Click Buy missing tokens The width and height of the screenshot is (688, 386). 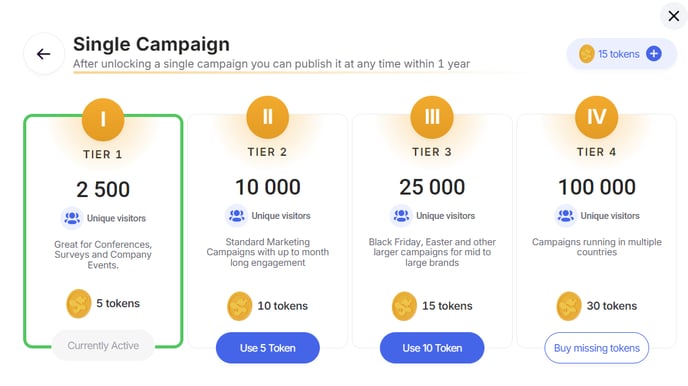pyautogui.click(x=597, y=348)
